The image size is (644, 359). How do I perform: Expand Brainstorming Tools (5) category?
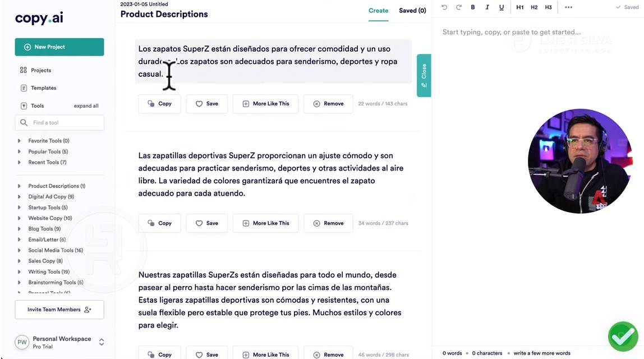(x=50, y=283)
